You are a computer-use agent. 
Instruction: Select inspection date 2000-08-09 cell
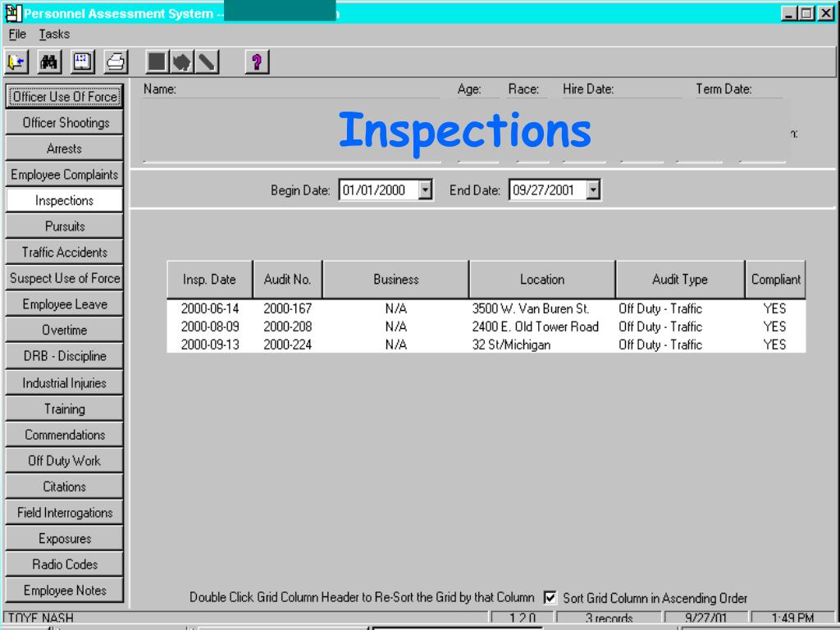(x=210, y=326)
